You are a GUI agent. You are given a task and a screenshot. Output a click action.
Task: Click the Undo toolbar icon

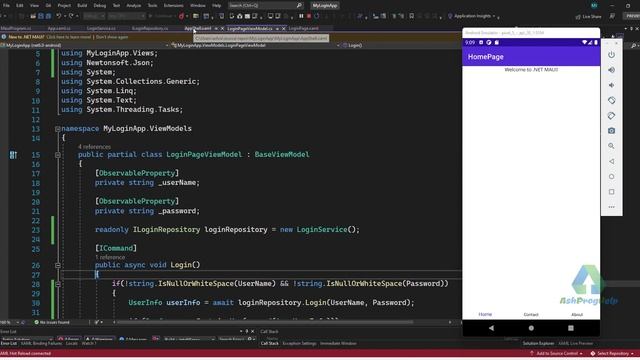[x=59, y=16]
